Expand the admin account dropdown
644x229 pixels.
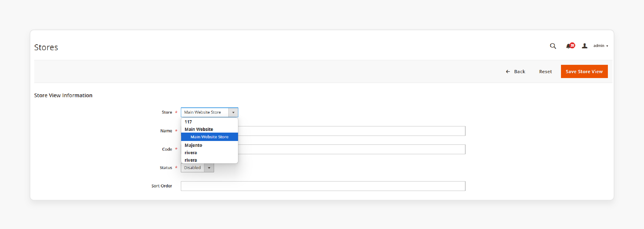tap(601, 46)
